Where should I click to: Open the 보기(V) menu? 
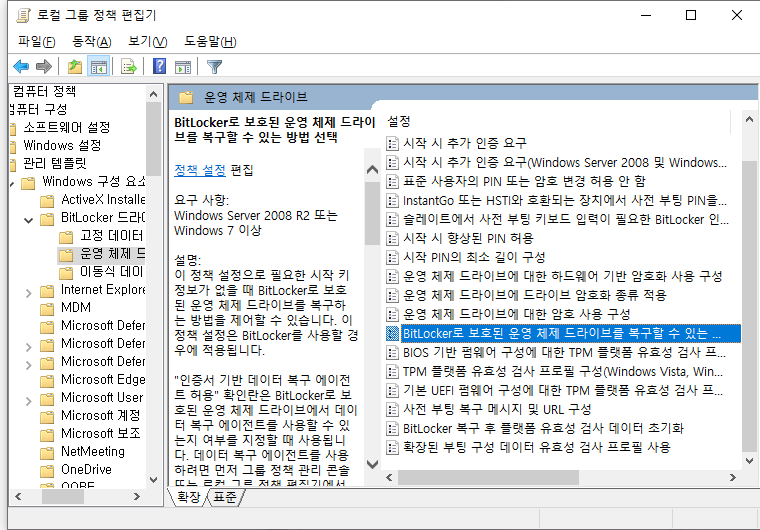coord(147,42)
